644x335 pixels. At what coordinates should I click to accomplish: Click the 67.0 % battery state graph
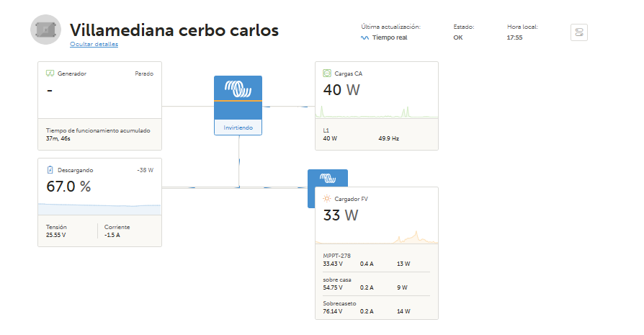[99, 208]
